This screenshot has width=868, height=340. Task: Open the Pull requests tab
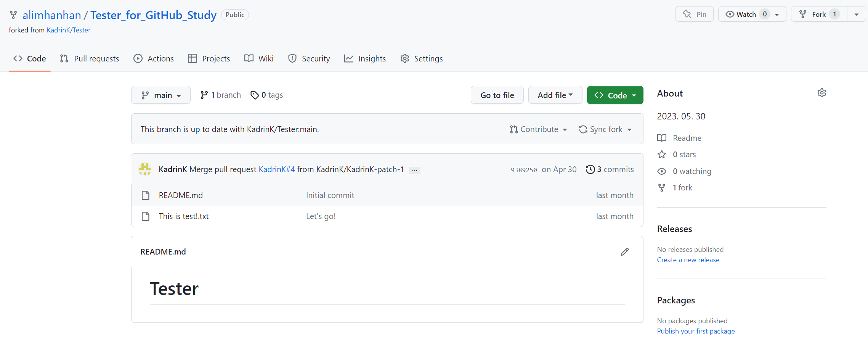pyautogui.click(x=90, y=59)
